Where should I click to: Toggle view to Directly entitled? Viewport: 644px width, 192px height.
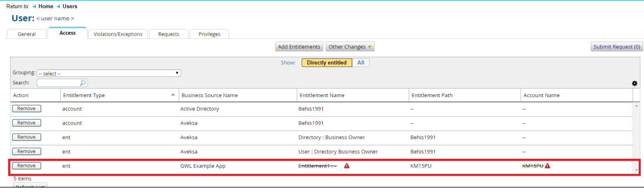click(x=326, y=63)
